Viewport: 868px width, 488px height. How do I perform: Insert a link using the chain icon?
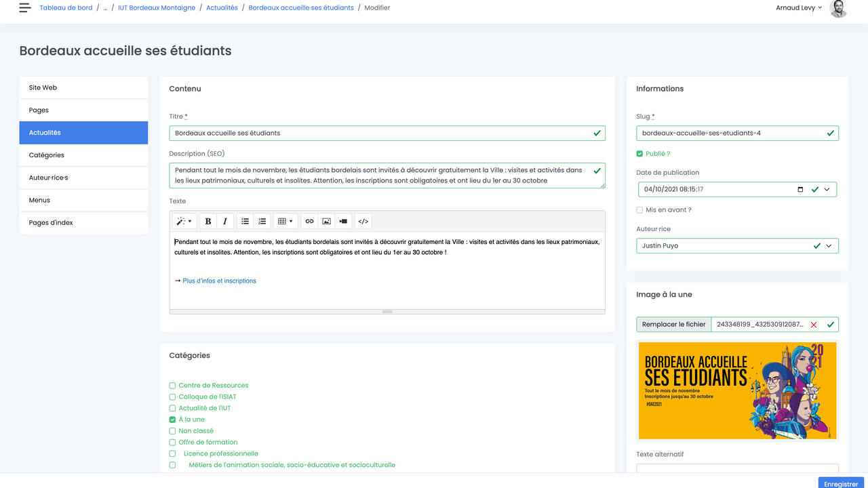[309, 220]
